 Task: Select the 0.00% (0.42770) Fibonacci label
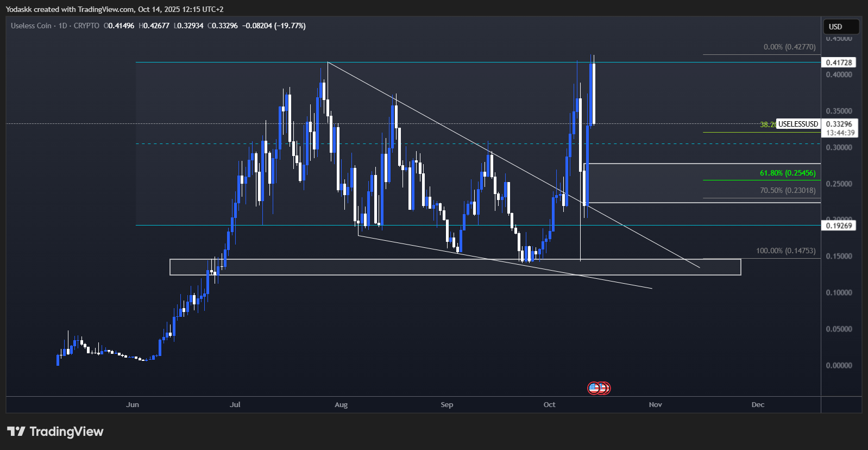point(790,47)
